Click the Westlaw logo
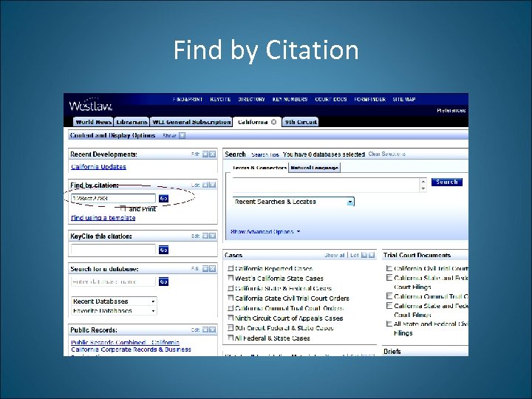 (x=91, y=105)
